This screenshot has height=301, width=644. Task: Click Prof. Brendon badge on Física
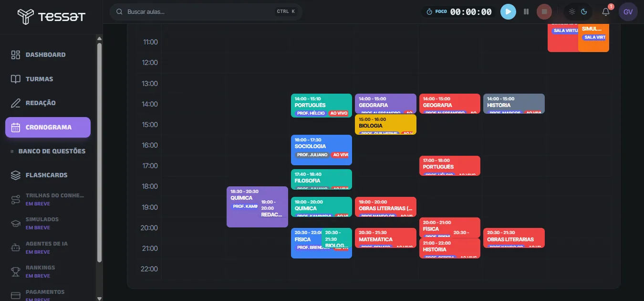[x=313, y=247]
